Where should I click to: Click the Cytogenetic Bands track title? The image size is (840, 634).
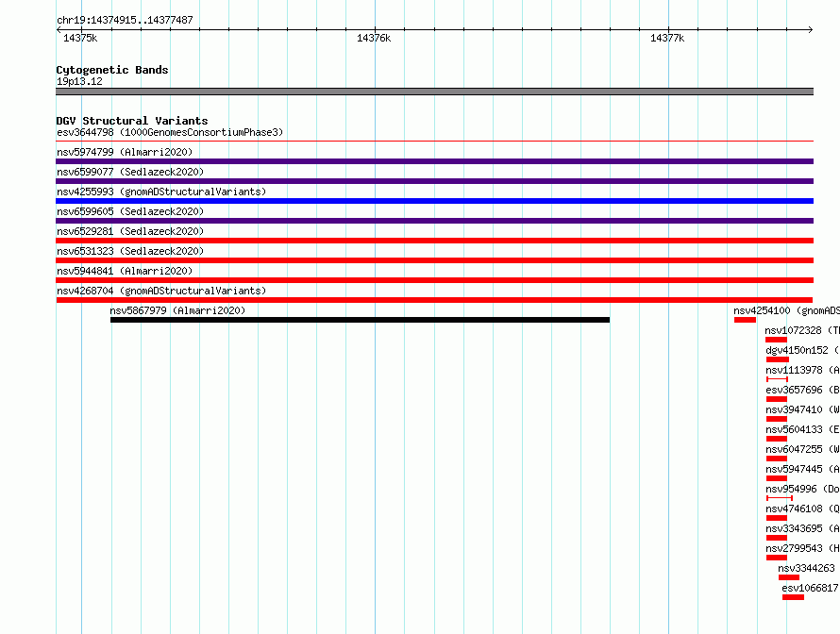(x=112, y=70)
